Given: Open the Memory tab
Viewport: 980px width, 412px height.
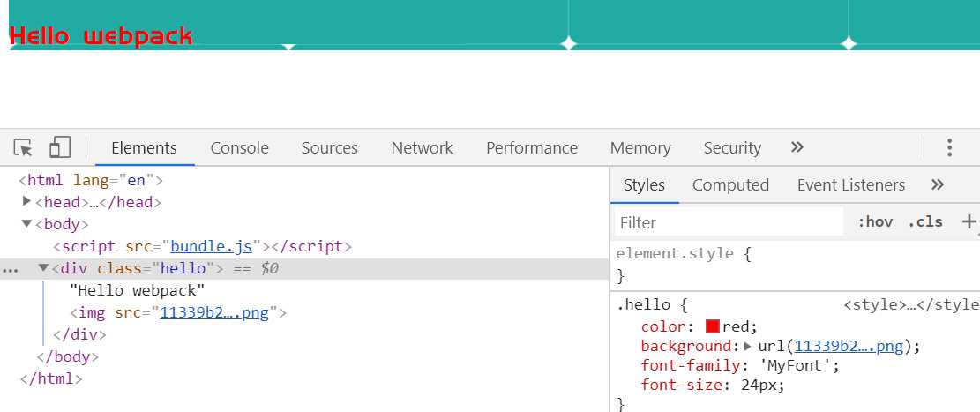Looking at the screenshot, I should tap(640, 148).
